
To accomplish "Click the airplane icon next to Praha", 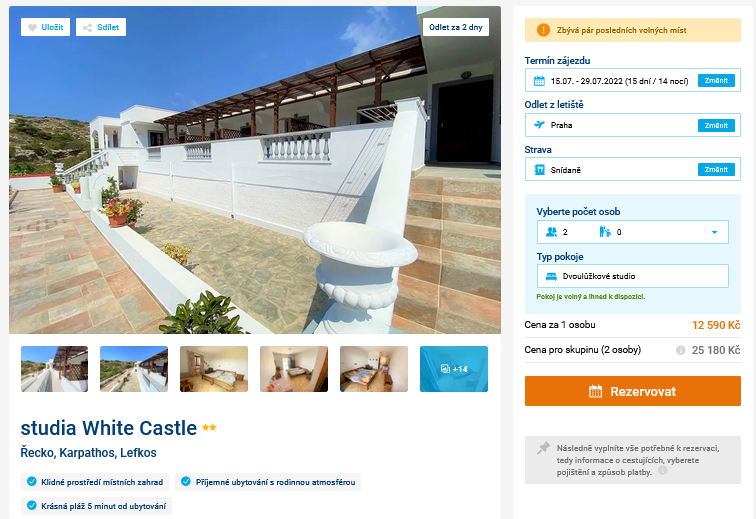I will point(539,125).
